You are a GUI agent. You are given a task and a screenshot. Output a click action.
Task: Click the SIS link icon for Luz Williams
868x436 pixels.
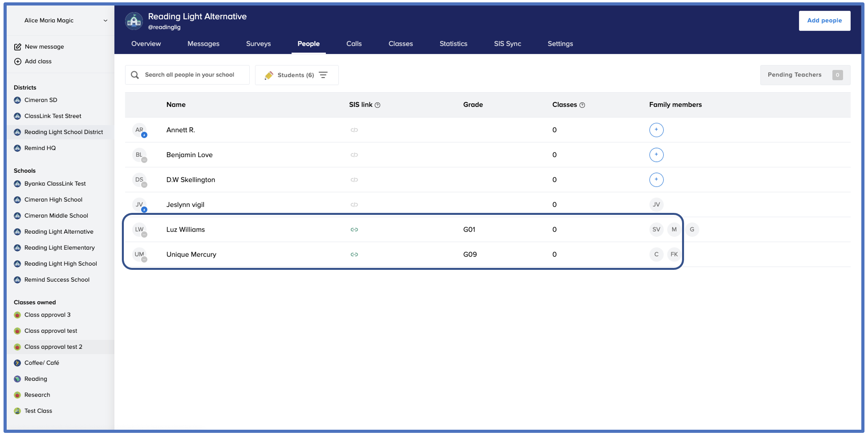[354, 229]
